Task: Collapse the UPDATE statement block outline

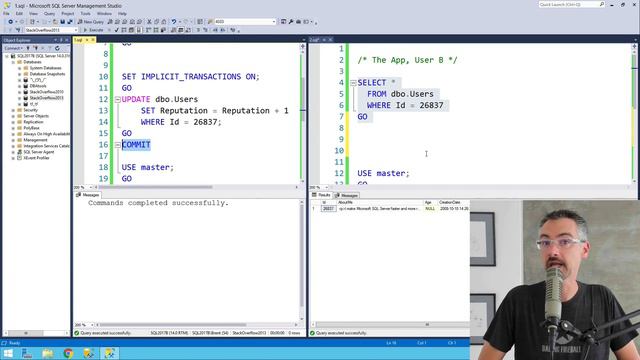Action: (118, 100)
